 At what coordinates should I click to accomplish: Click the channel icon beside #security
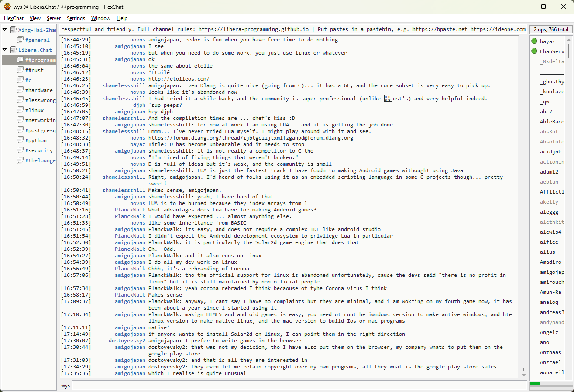click(x=20, y=150)
